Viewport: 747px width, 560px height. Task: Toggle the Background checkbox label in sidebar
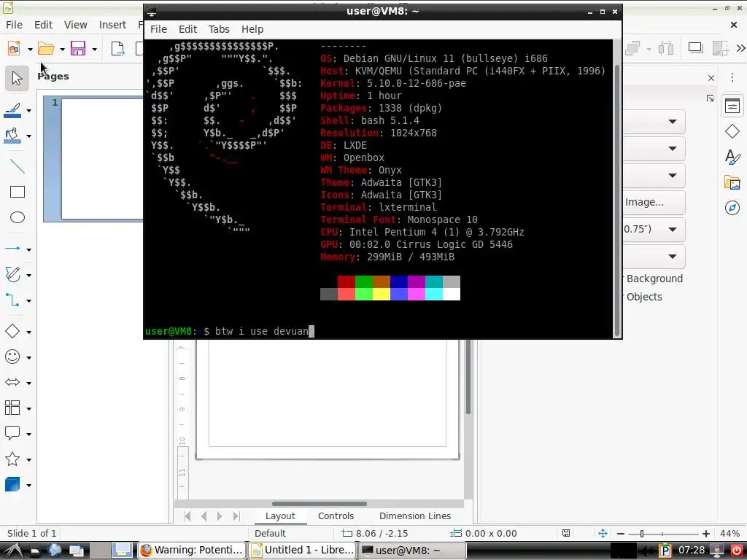[x=654, y=279]
